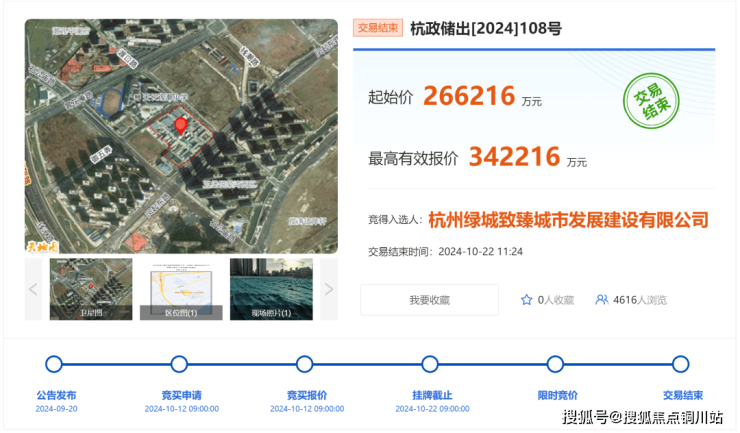Click the 限时竞价 stage label
Viewport: 740px width, 433px height.
557,395
